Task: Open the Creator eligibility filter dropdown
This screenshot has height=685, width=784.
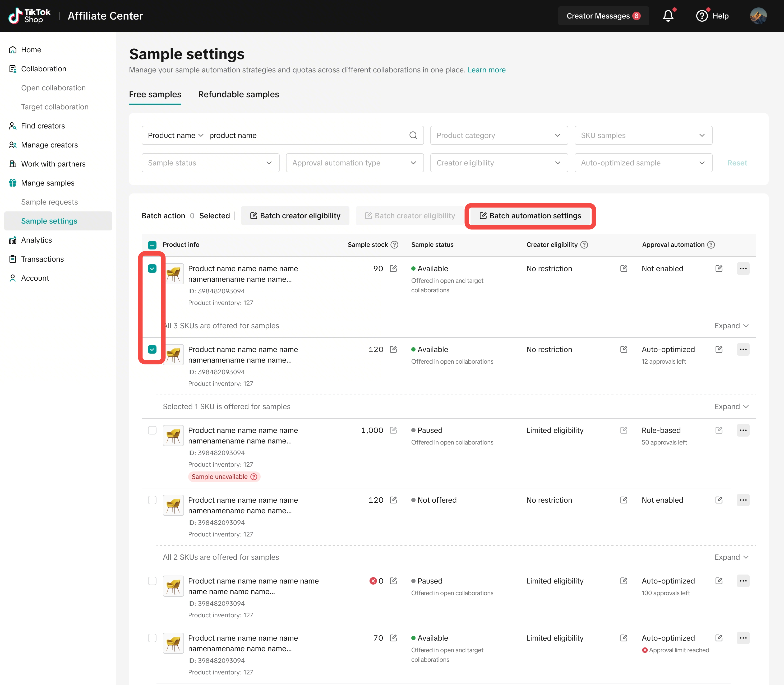Action: click(499, 163)
